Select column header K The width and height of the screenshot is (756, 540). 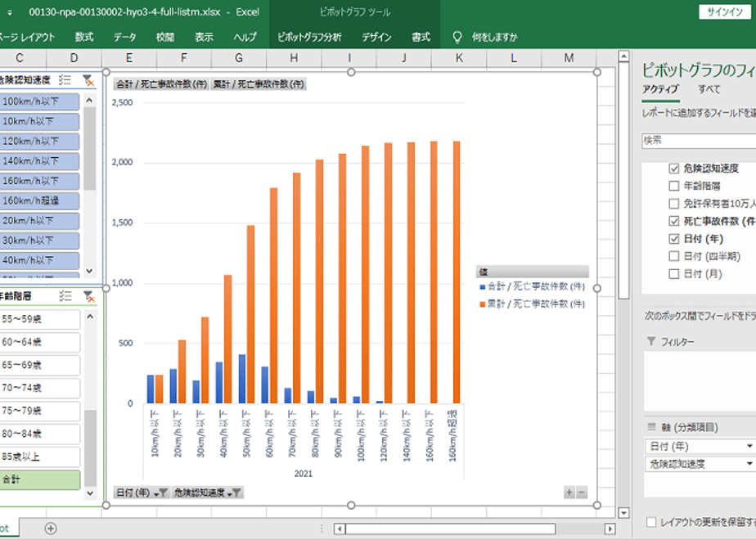[x=459, y=58]
